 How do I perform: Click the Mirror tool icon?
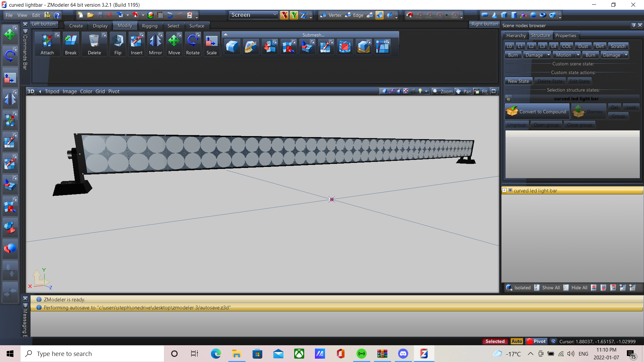click(x=155, y=44)
